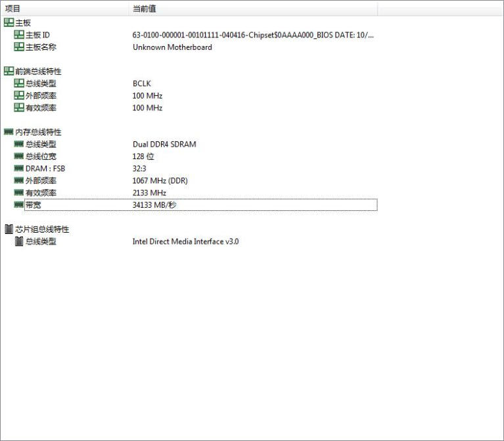Click the icon of the 外部频率 100 MHz row
This screenshot has height=441, width=504.
tap(19, 95)
